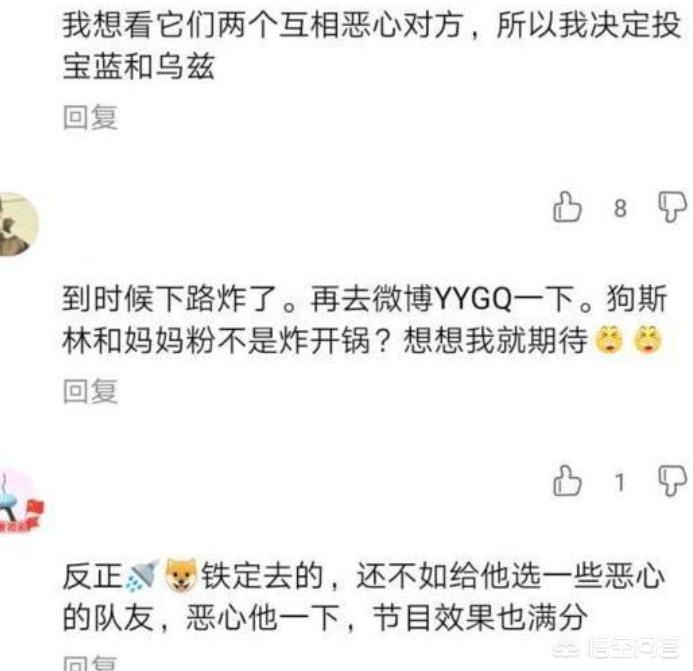Dislike the comment with 8 likes
This screenshot has height=671, width=693.
(672, 206)
